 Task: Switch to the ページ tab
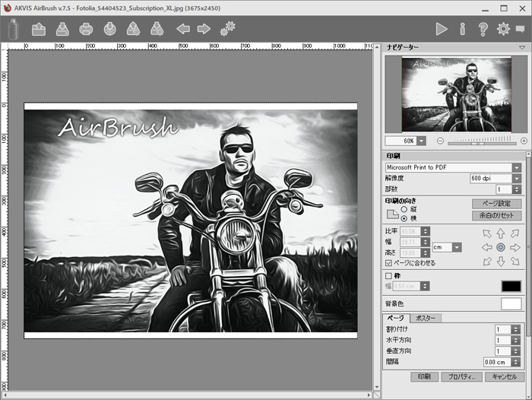(396, 318)
